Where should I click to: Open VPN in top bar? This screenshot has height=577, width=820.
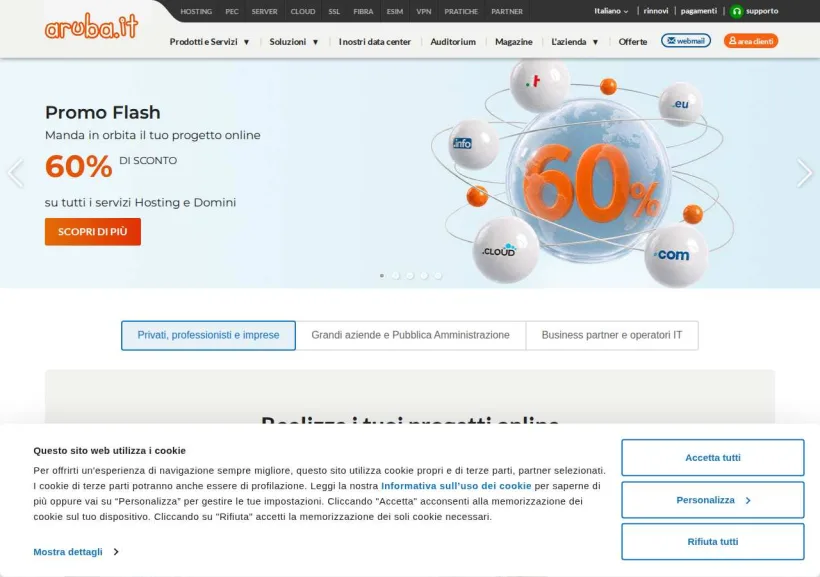[x=424, y=12]
